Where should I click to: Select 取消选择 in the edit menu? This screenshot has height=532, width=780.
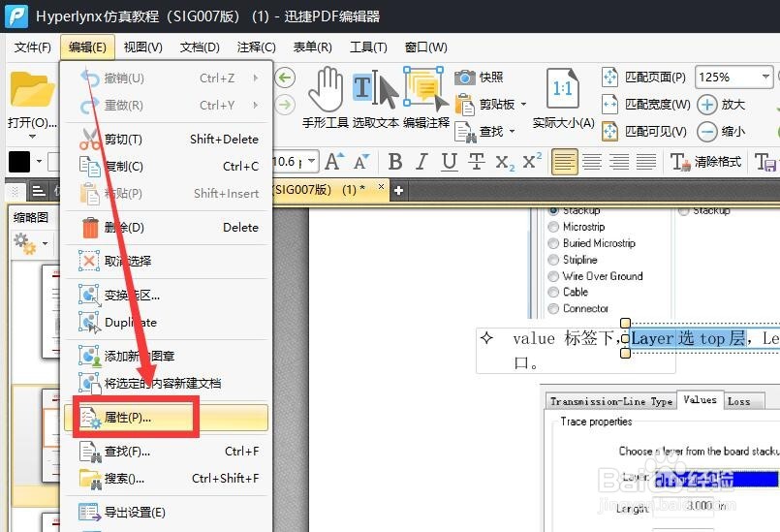pyautogui.click(x=166, y=261)
